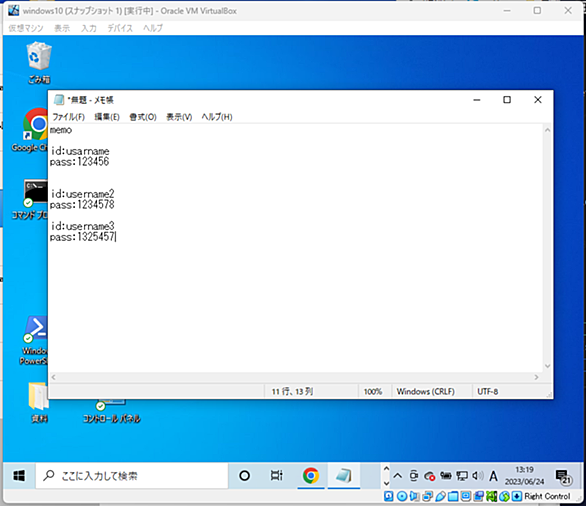Open the VirtualBox 仮想マシン menu

pyautogui.click(x=26, y=28)
